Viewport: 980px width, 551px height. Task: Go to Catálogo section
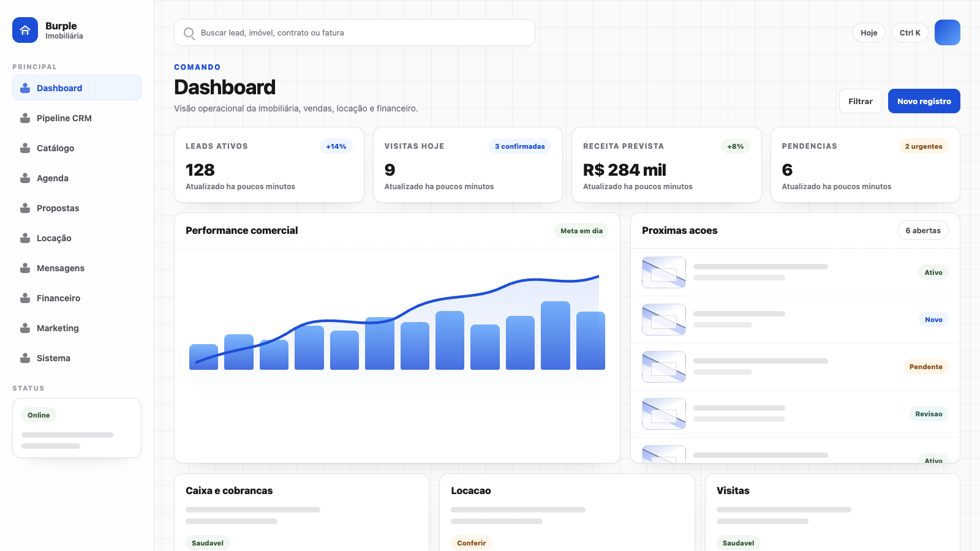[x=77, y=148]
